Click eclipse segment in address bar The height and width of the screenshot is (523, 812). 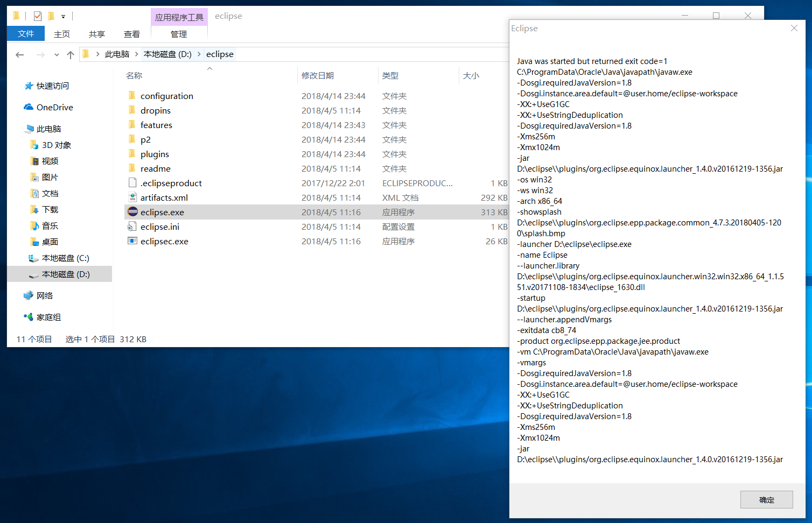220,54
